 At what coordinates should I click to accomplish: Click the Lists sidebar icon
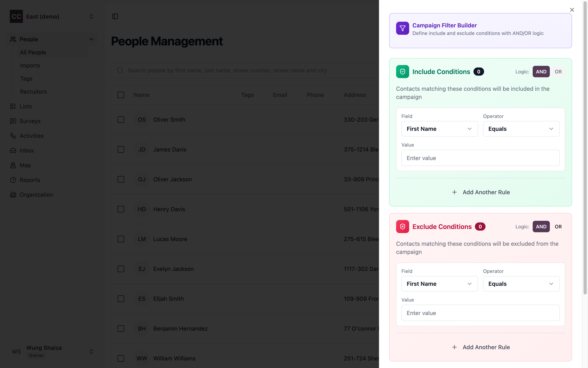click(13, 106)
